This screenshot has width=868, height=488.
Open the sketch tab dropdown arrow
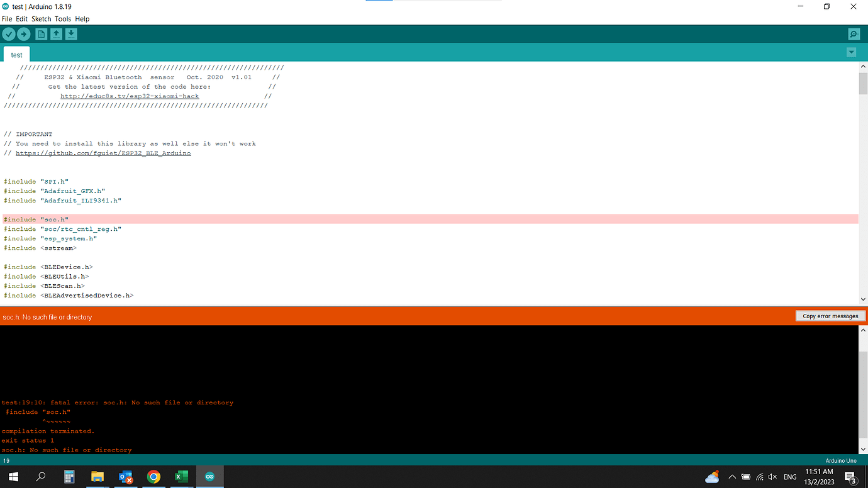pos(852,52)
